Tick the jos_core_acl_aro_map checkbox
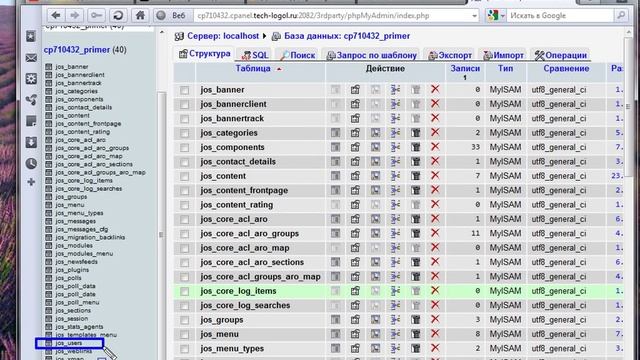Image resolution: width=640 pixels, height=360 pixels. (184, 248)
